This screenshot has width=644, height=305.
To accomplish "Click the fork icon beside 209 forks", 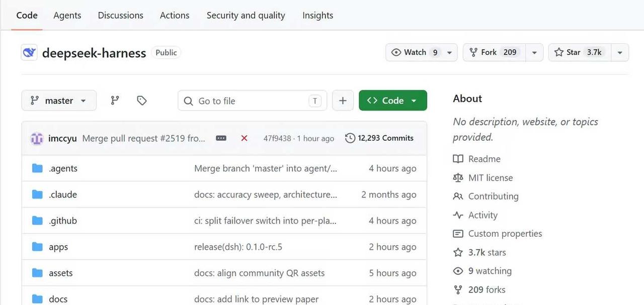I will [x=458, y=289].
